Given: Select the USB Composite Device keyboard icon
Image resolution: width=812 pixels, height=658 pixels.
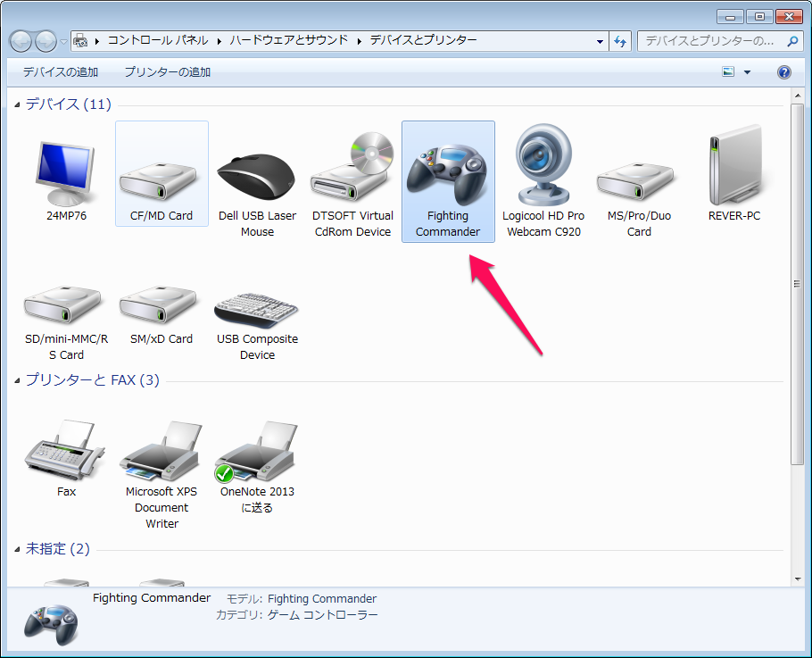Looking at the screenshot, I should click(x=256, y=311).
